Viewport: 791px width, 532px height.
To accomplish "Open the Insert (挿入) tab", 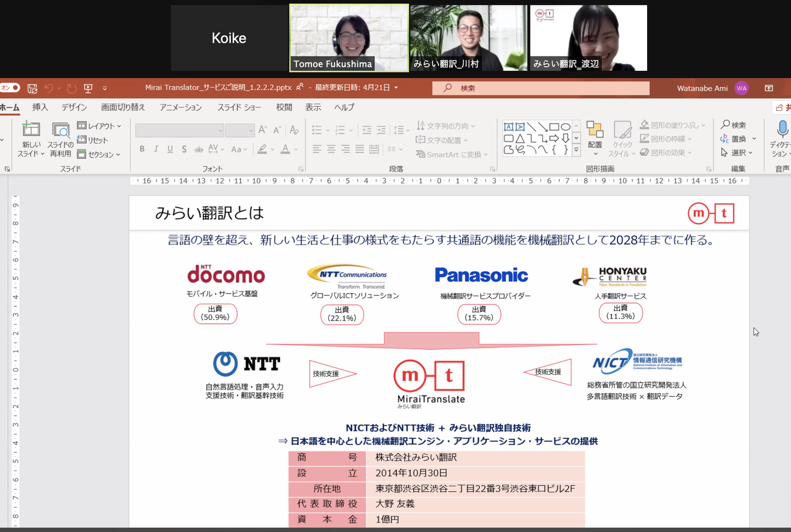I will tap(40, 107).
